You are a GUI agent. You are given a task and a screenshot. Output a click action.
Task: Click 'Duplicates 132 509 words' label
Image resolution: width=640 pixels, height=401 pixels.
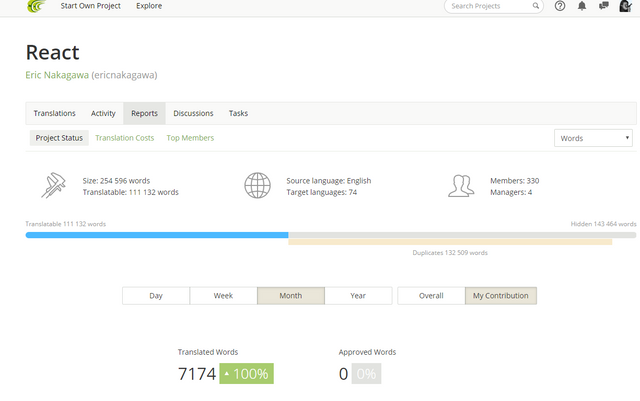click(450, 253)
